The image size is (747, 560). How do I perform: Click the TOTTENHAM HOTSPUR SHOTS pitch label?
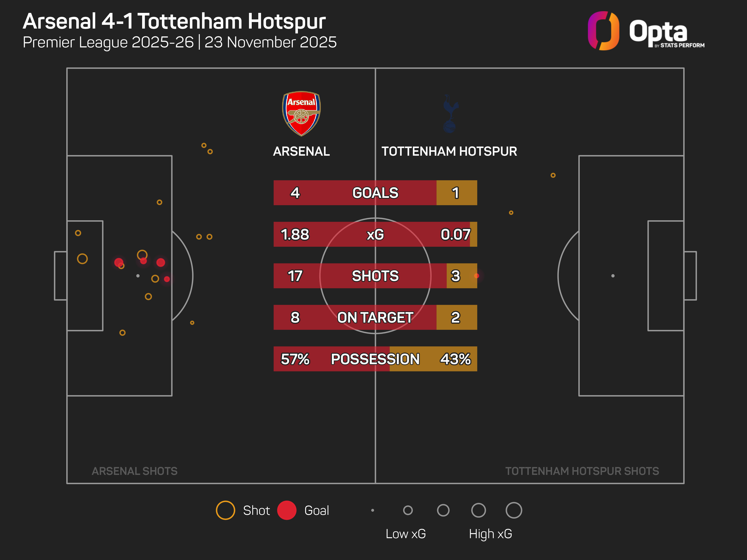coord(582,471)
